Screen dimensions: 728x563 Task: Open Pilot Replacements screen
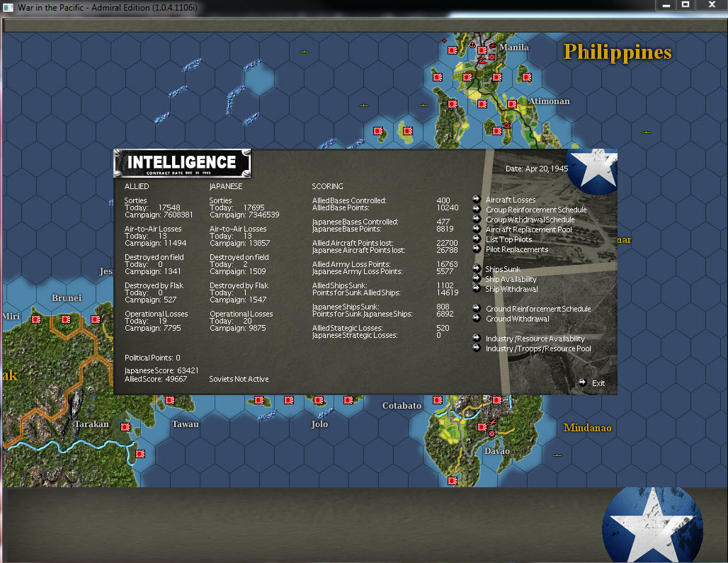coord(517,250)
